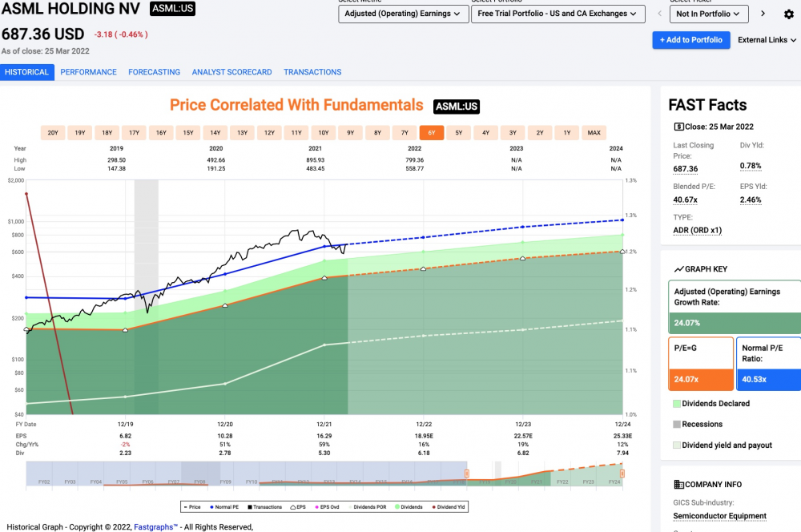
Task: Select 8Y time range
Action: (377, 133)
